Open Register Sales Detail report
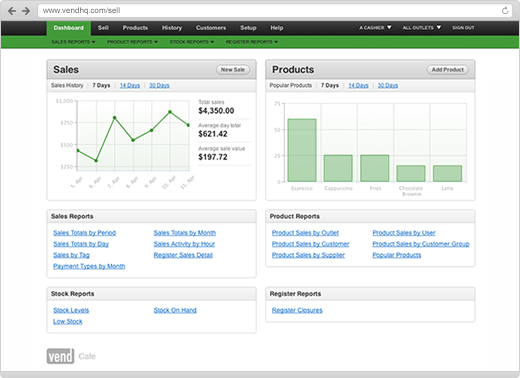 (183, 255)
